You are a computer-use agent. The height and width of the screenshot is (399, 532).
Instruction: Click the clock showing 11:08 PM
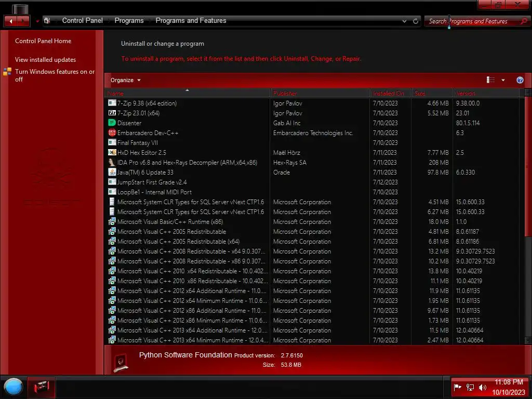coord(509,382)
